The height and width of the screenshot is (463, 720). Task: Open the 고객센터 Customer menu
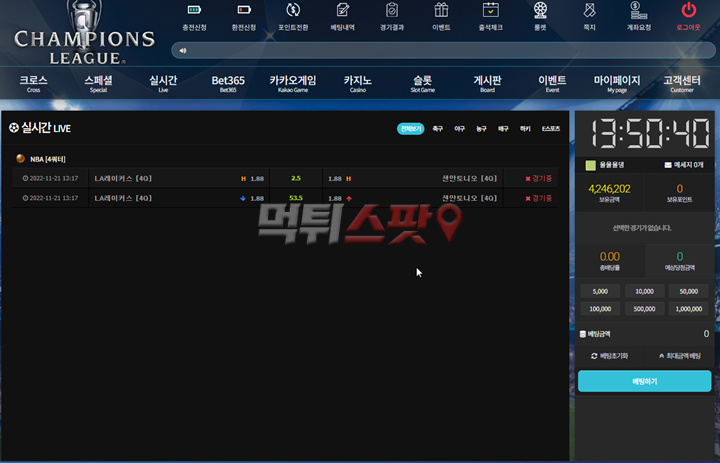coord(682,83)
